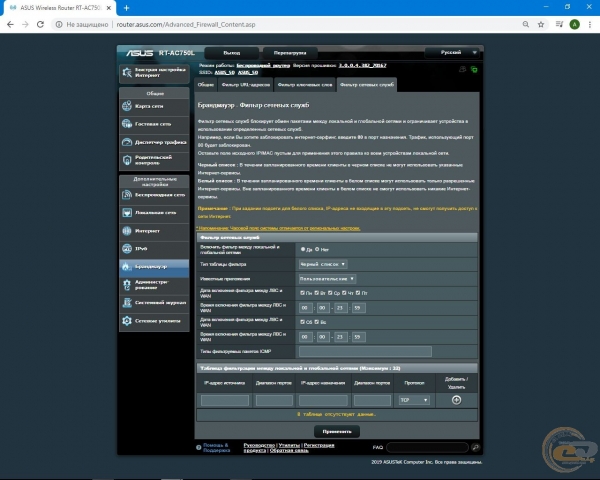The width and height of the screenshot is (600, 480).
Task: Select the ASUS Wireless Router browser tab
Action: tap(59, 8)
